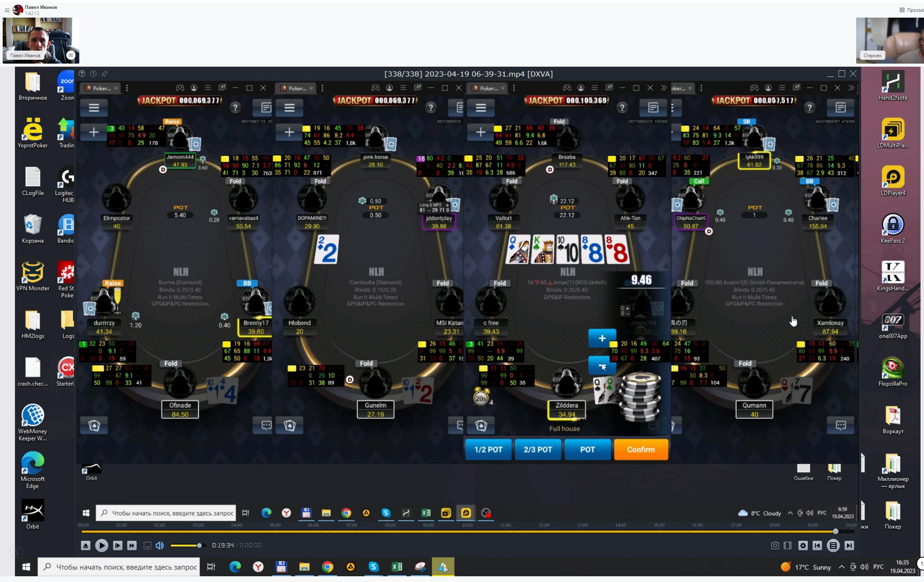Viewport: 924px width, 582px height.
Task: Take a screenshot with the player's camera icon
Action: click(x=775, y=545)
